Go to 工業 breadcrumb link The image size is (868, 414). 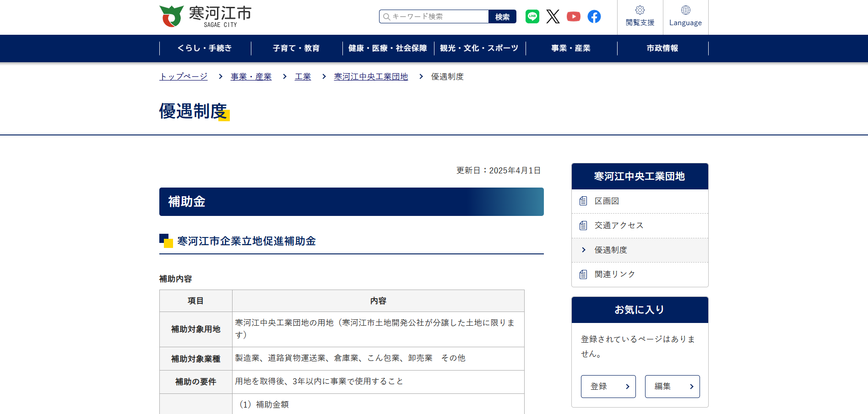[303, 76]
